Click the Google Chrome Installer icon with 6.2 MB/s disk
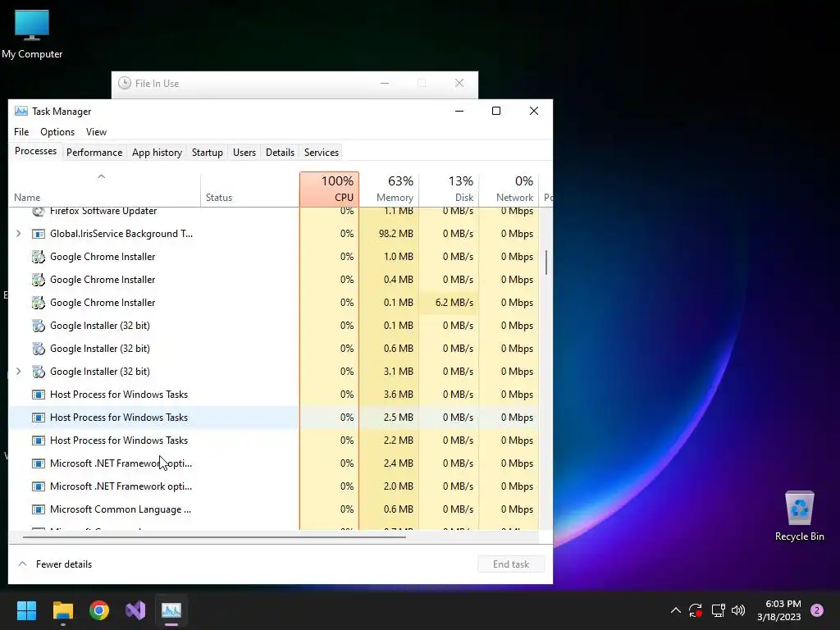 pyautogui.click(x=39, y=303)
